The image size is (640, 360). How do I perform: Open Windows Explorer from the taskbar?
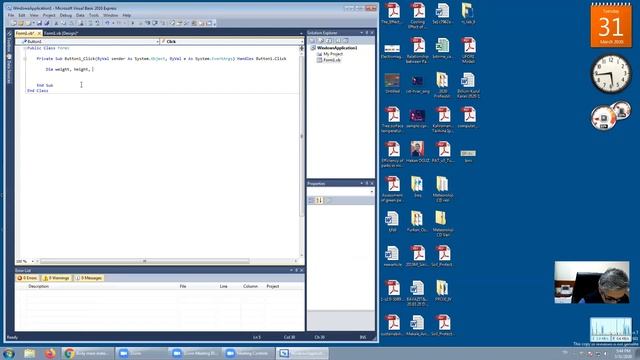(x=29, y=353)
